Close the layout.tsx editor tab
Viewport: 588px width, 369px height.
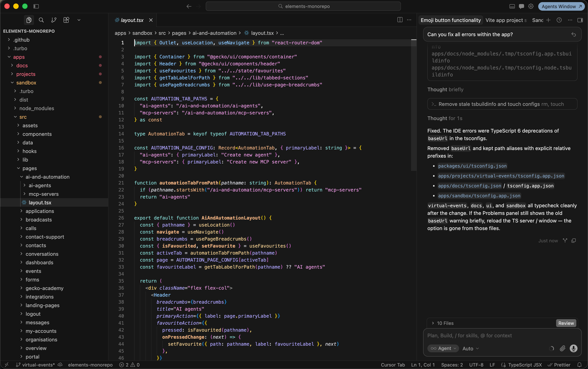tap(151, 20)
